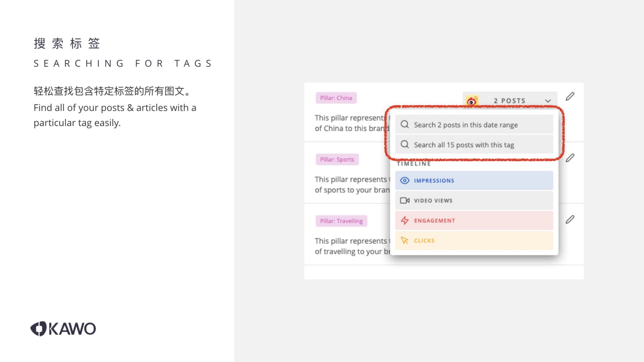This screenshot has width=644, height=362.
Task: Click the cursor icon for Clicks
Action: click(x=405, y=240)
